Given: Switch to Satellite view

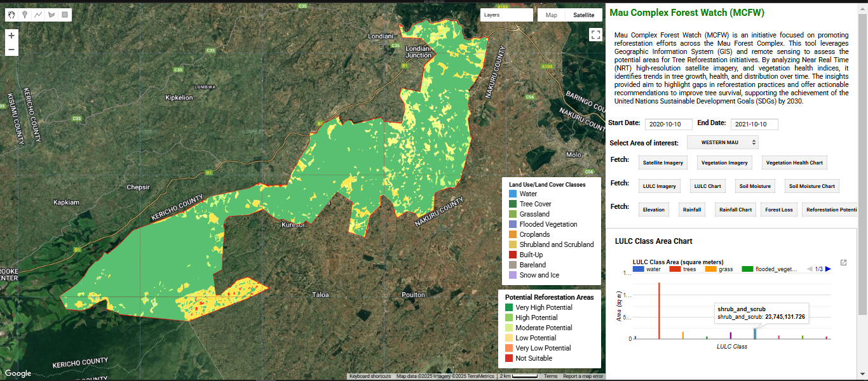Looking at the screenshot, I should point(583,15).
